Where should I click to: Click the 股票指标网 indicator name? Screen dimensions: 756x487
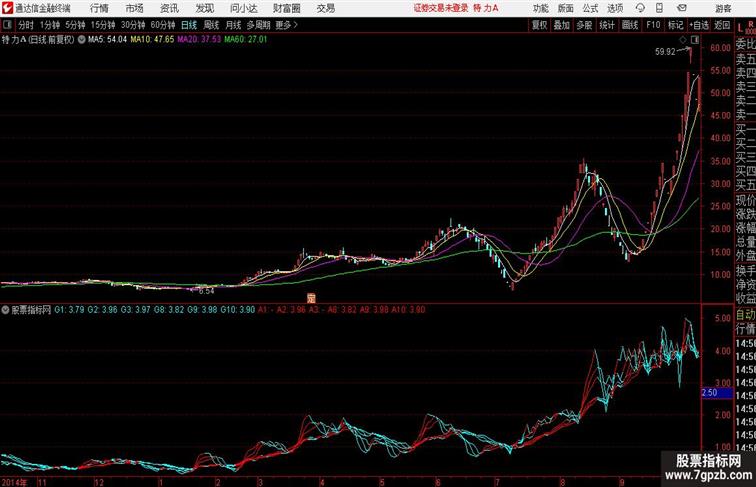point(31,310)
